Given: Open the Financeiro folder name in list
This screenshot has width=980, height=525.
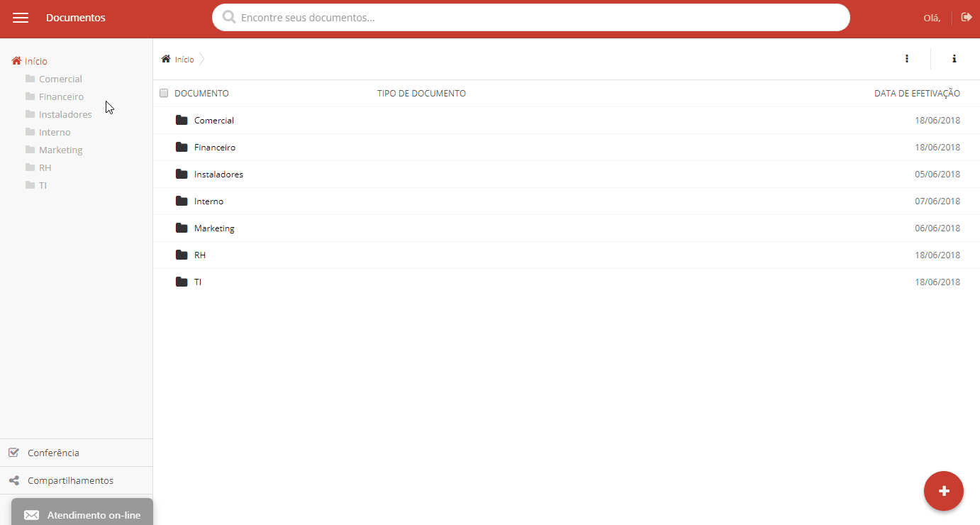Looking at the screenshot, I should 215,147.
